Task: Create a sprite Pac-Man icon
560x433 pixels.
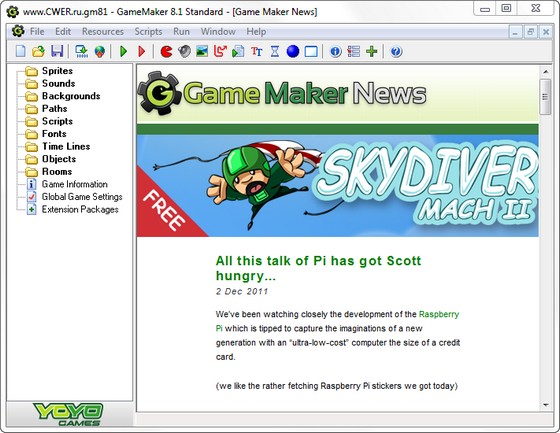Action: (166, 51)
